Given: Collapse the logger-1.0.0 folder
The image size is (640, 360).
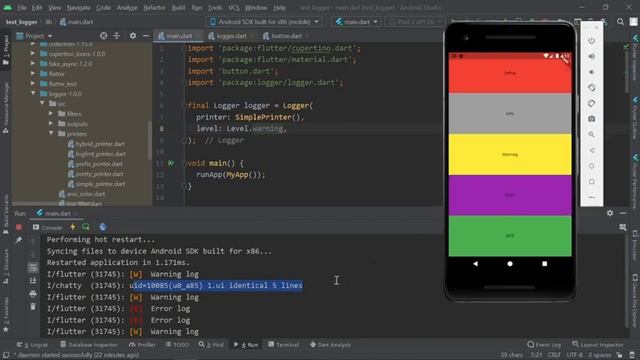Looking at the screenshot, I should (x=33, y=93).
